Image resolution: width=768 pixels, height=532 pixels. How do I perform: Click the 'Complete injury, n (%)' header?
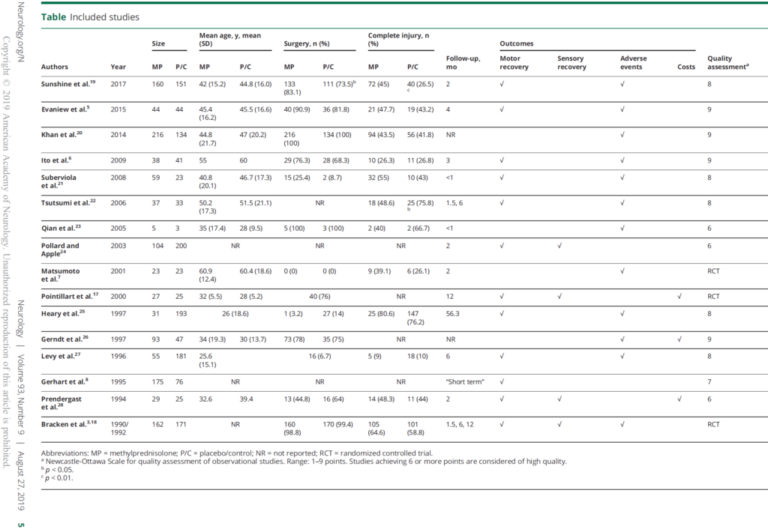(399, 39)
